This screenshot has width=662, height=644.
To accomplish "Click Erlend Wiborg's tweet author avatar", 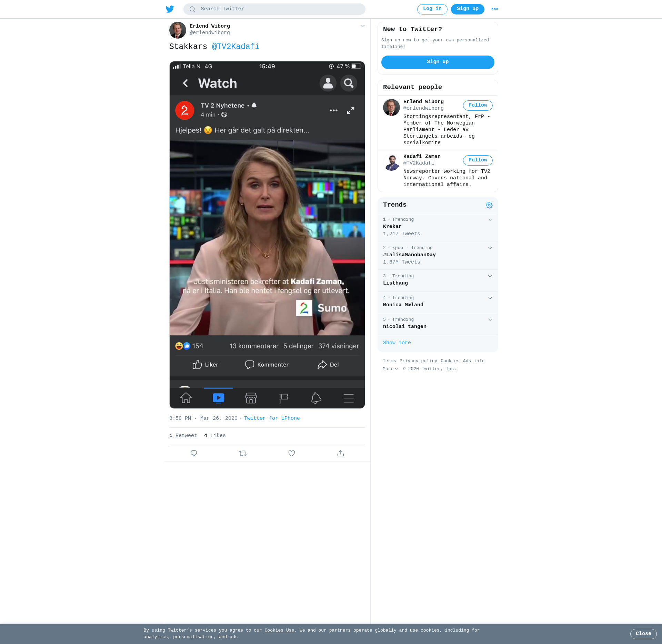I will [178, 30].
